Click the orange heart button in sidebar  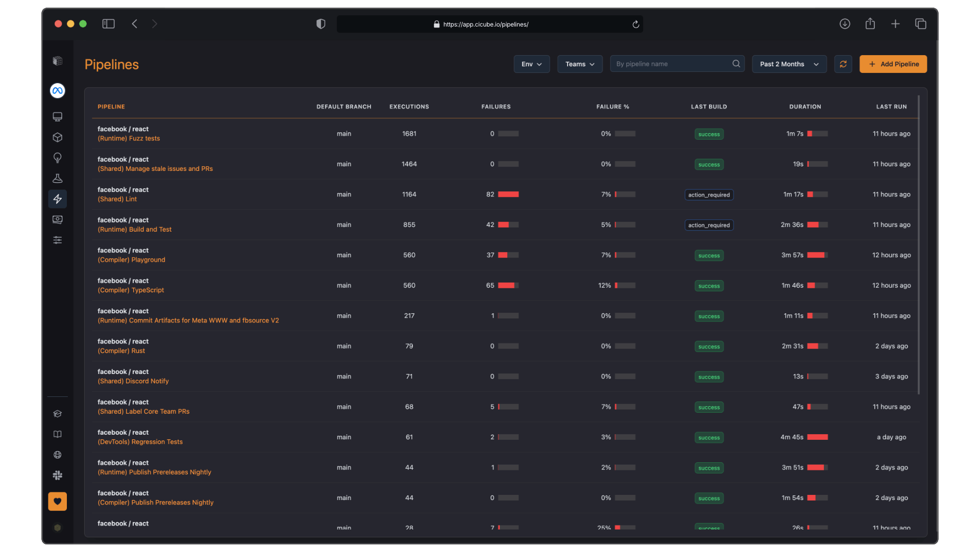tap(57, 501)
